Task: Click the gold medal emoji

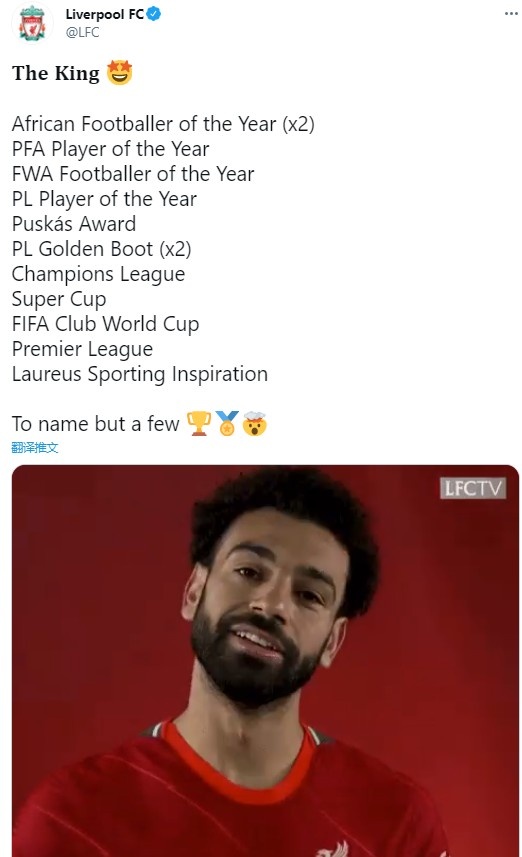Action: tap(226, 424)
